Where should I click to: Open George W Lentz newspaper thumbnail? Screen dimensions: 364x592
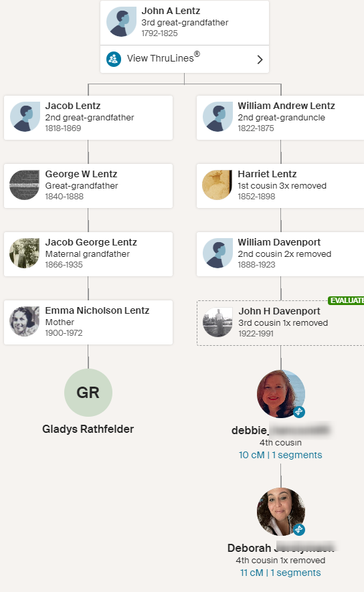(x=25, y=185)
